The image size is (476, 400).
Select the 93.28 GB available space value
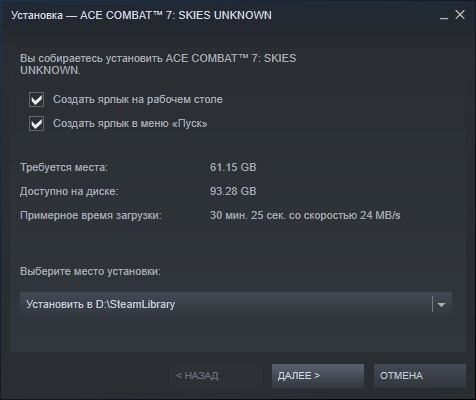point(233,191)
